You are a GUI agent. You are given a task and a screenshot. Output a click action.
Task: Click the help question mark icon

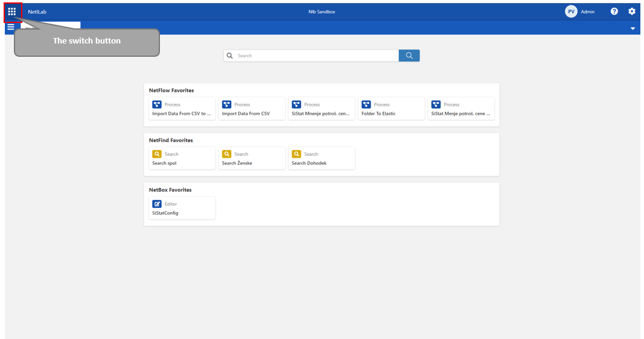pos(614,11)
